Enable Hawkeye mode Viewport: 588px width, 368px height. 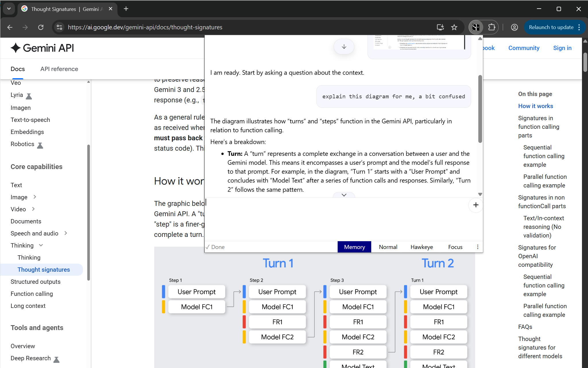coord(421,247)
